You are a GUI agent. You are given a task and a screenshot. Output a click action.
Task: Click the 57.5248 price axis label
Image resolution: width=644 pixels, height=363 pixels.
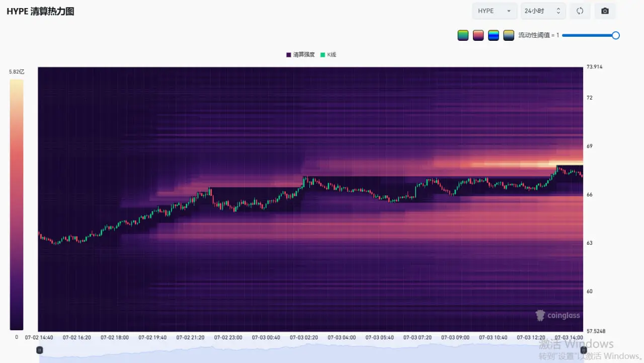(x=596, y=331)
